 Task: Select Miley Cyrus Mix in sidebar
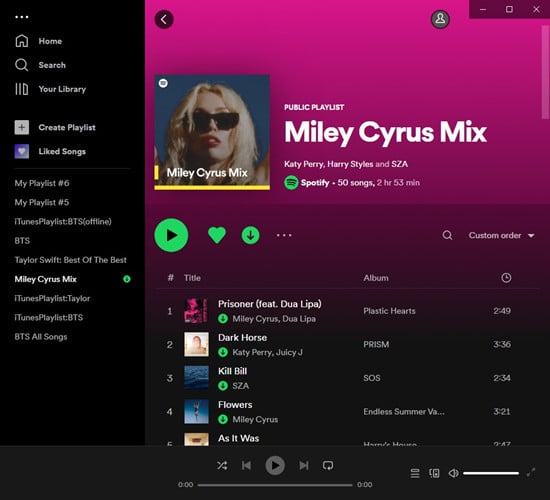(46, 279)
